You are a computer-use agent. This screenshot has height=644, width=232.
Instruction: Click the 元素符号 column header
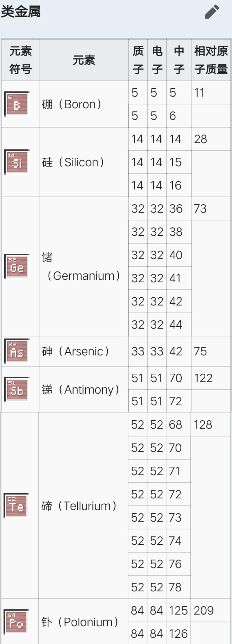pyautogui.click(x=20, y=60)
